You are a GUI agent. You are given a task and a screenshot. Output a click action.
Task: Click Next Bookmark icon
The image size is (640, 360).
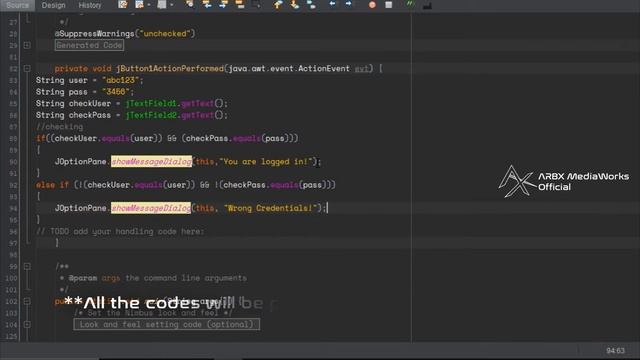[x=294, y=5]
